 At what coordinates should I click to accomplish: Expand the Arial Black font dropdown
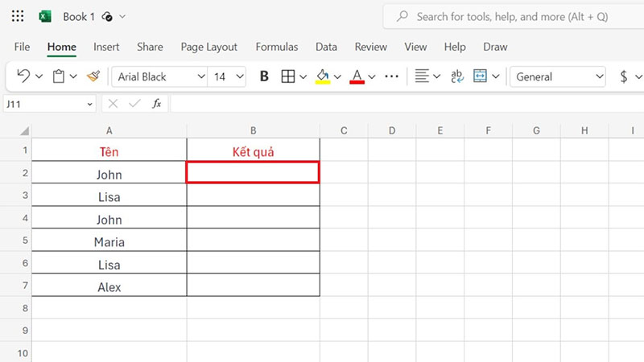(x=200, y=77)
